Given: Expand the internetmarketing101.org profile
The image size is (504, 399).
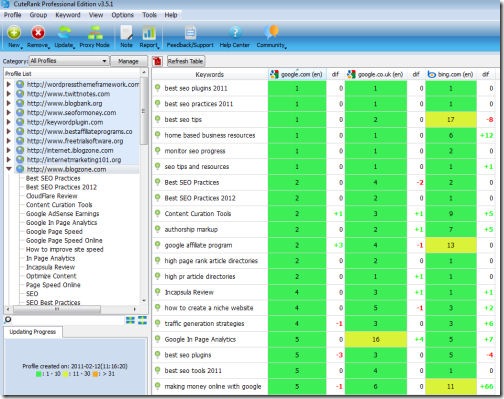Looking at the screenshot, I should pos(9,160).
